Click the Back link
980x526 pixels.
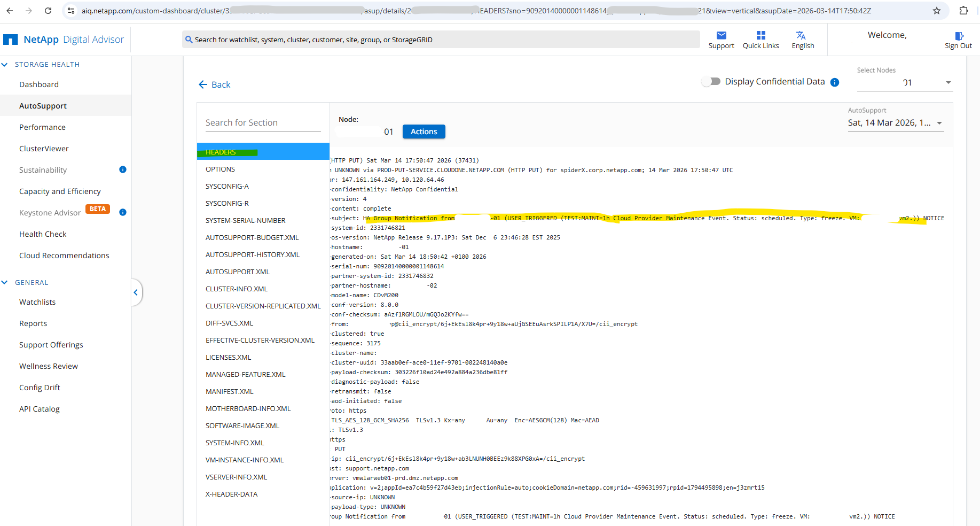point(221,84)
